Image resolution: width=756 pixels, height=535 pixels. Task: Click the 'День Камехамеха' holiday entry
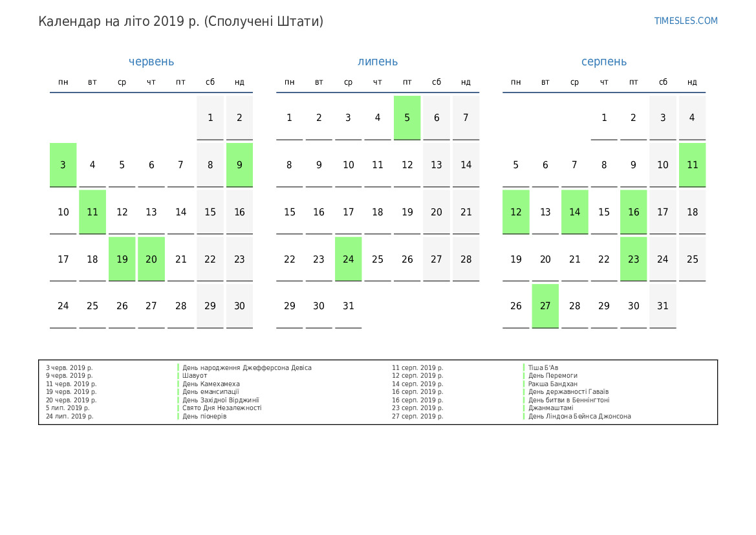pos(211,384)
